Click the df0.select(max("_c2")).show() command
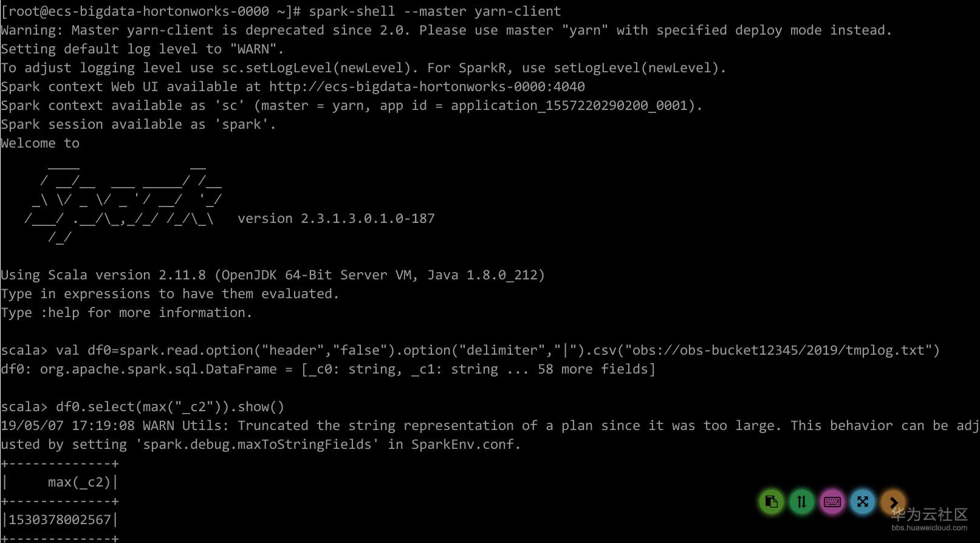The width and height of the screenshot is (980, 543). (x=170, y=407)
